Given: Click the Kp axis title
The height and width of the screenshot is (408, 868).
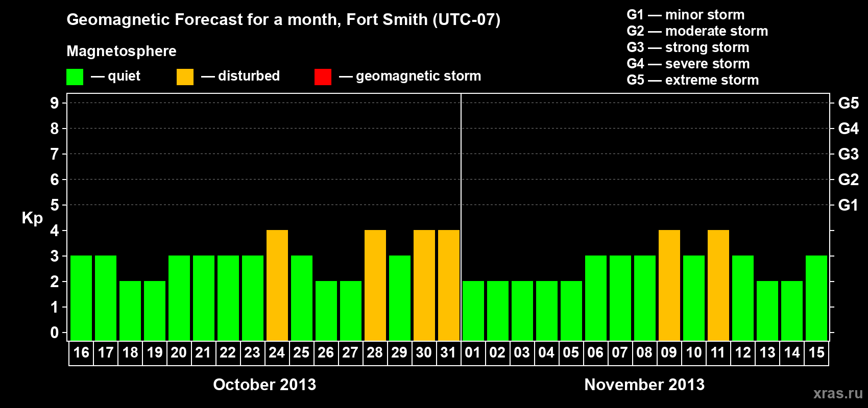Looking at the screenshot, I should (x=32, y=218).
